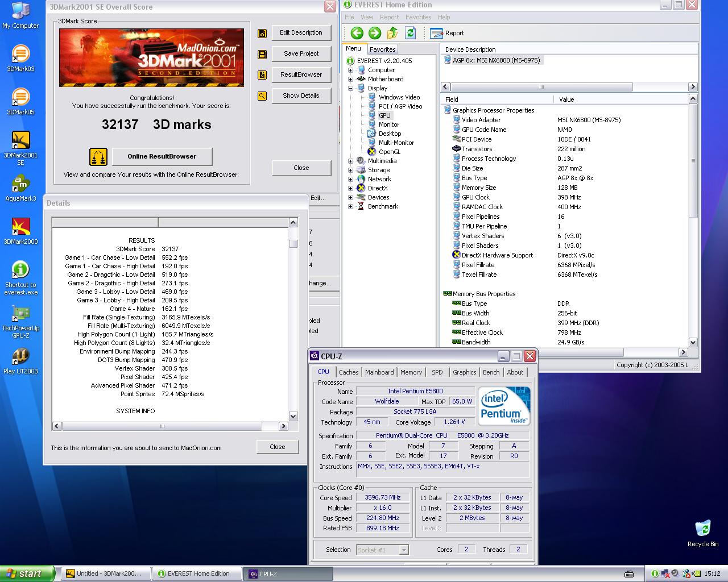Open the 3DMark2000 desktop icon
Image resolution: width=728 pixels, height=582 pixels.
pyautogui.click(x=20, y=232)
